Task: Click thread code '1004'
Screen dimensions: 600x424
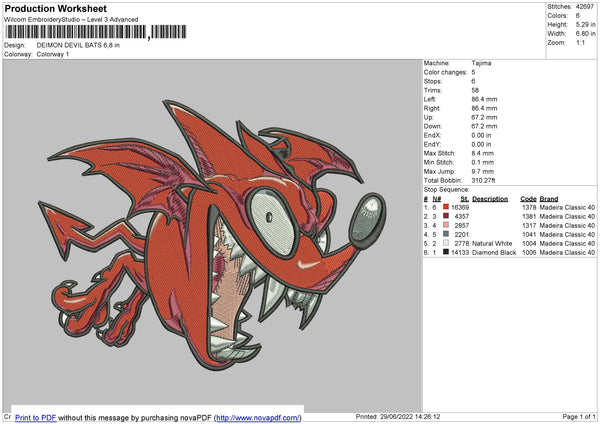Action: [x=529, y=243]
